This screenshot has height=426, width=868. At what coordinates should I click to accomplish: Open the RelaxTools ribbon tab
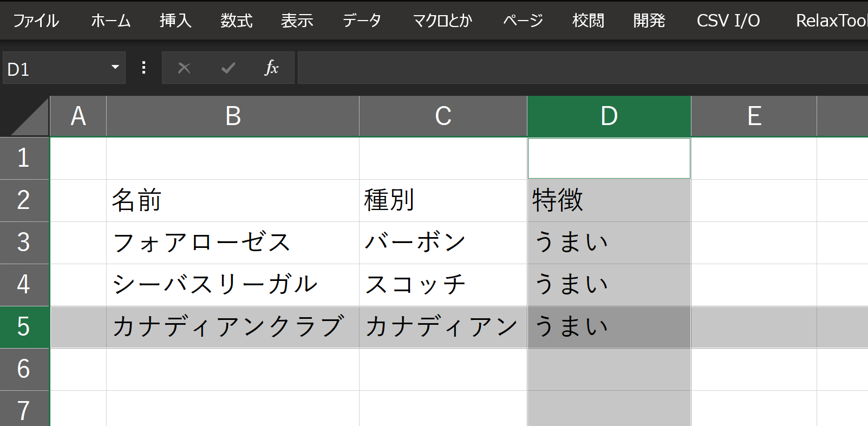point(831,21)
